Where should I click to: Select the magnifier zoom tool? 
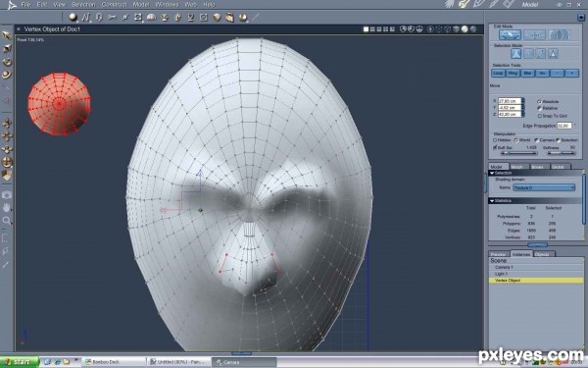point(7,221)
